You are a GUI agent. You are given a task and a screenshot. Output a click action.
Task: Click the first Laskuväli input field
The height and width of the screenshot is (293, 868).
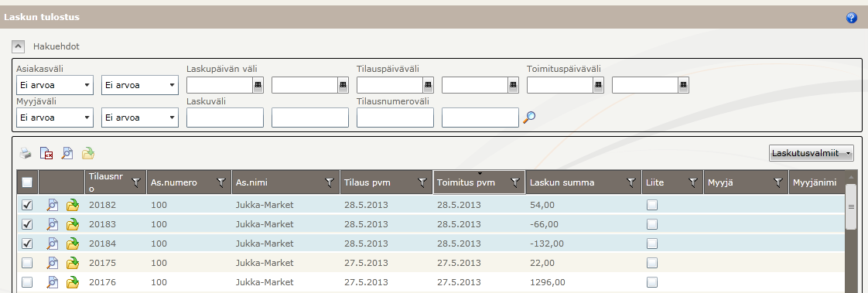coord(225,118)
